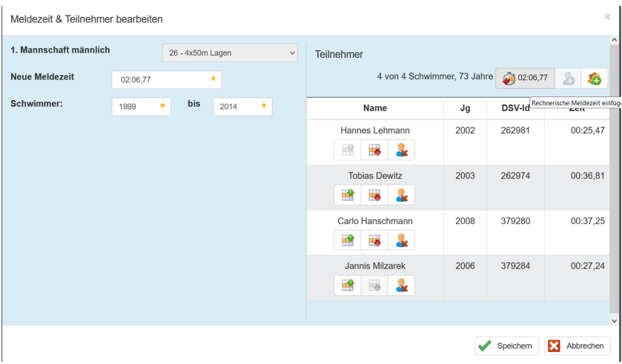Move Tobias Dewitz down in relay order
This screenshot has height=364, width=622.
tap(374, 195)
